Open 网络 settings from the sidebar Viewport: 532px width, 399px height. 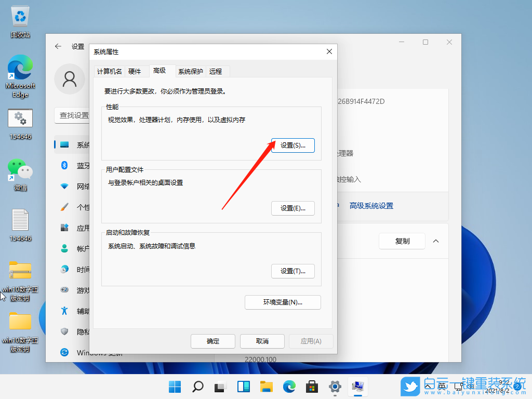tap(65, 186)
